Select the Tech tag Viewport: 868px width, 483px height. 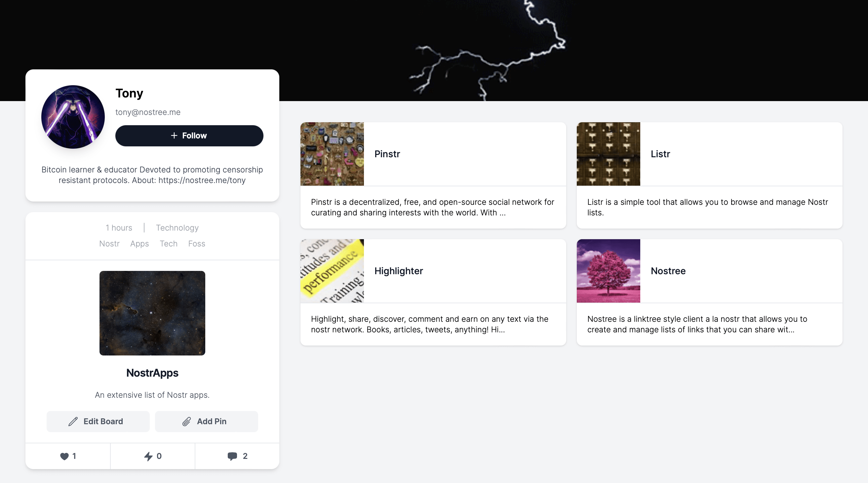169,243
